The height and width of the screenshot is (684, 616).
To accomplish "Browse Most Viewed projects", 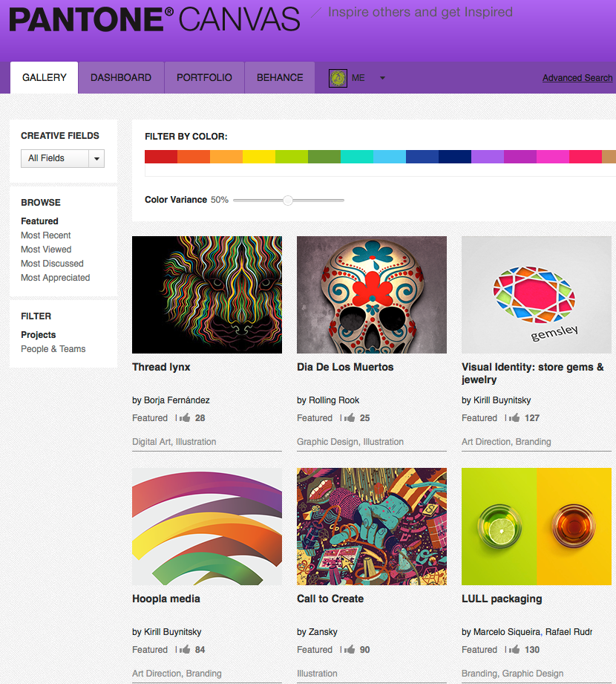I will (46, 249).
